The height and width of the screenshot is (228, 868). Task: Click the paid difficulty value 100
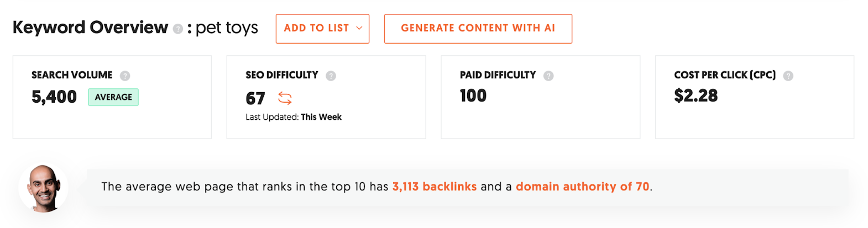pyautogui.click(x=473, y=96)
